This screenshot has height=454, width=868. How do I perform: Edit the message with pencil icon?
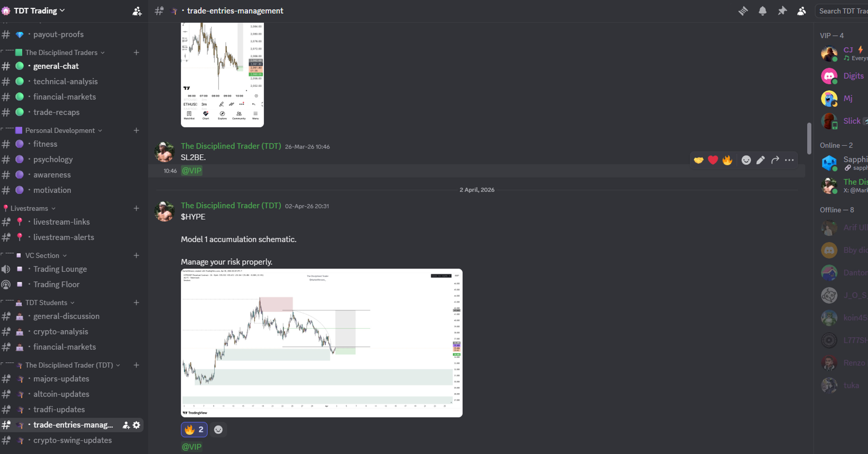click(761, 160)
